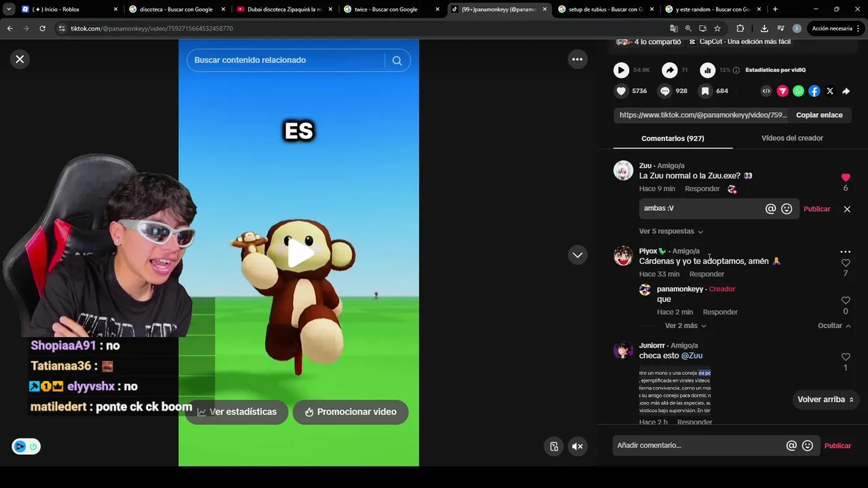This screenshot has height=488, width=868.
Task: Focus the Añadir comentario field
Action: [x=698, y=446]
